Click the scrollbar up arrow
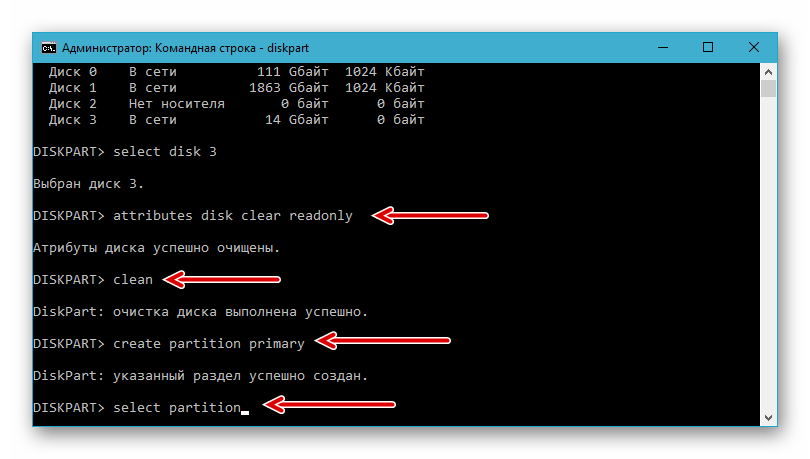The image size is (810, 459). (768, 72)
